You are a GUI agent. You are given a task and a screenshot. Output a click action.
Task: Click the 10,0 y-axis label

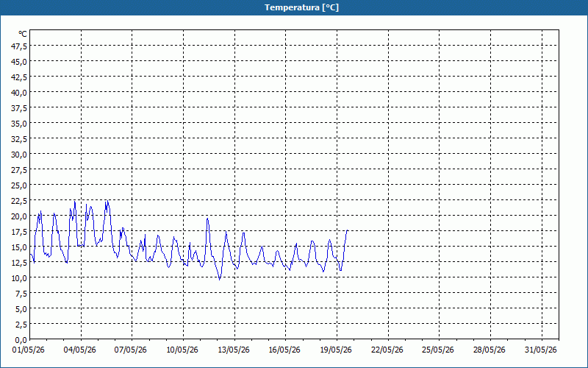20,278
